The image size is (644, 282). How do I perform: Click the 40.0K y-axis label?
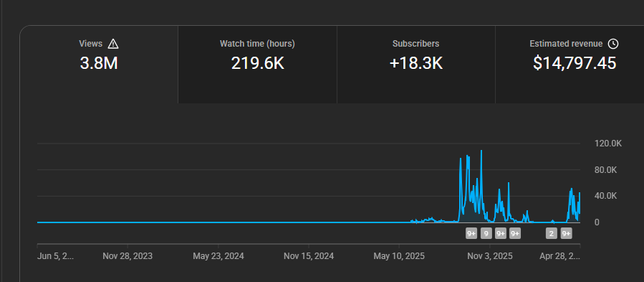[x=606, y=196]
